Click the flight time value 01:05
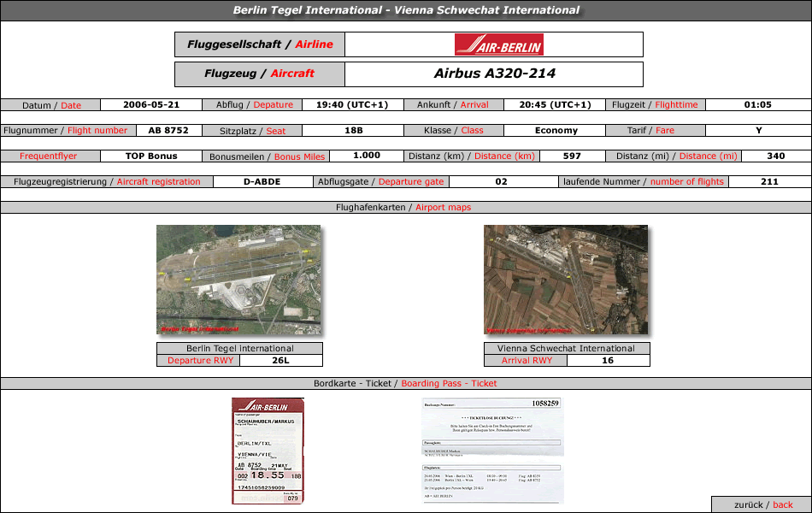 (757, 104)
